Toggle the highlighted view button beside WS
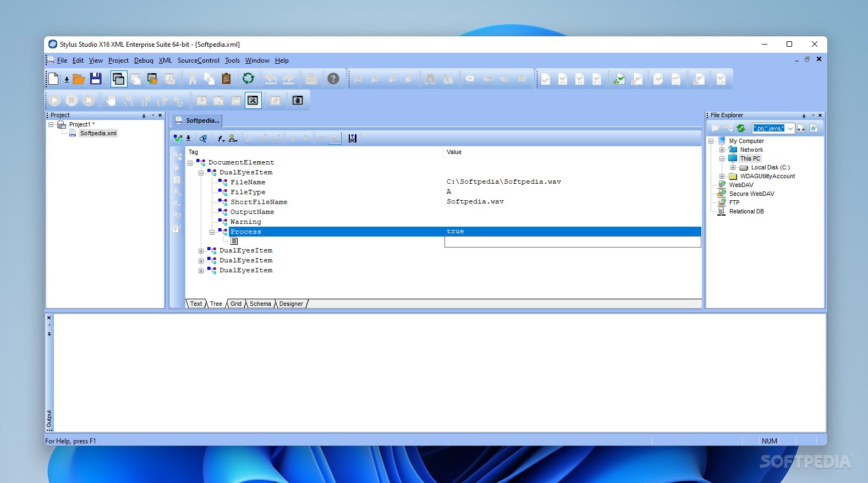Viewport: 868px width, 483px height. pos(335,138)
